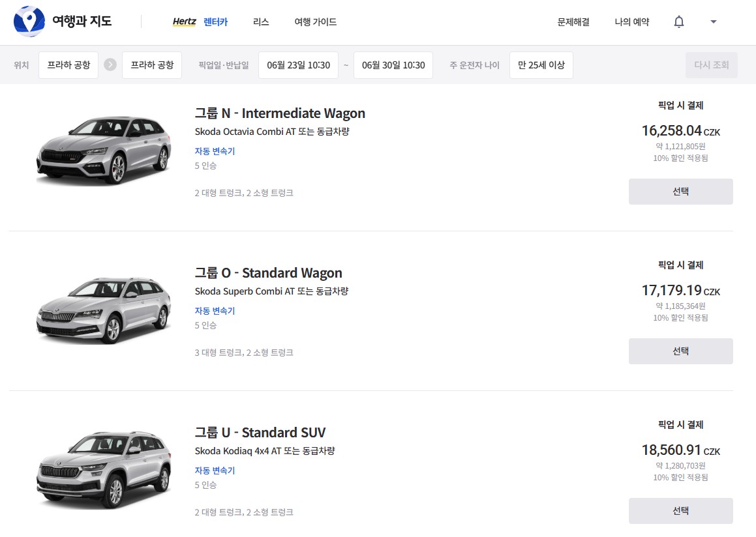Click the Skoda Octavia Combi car image
The height and width of the screenshot is (537, 756).
104,151
